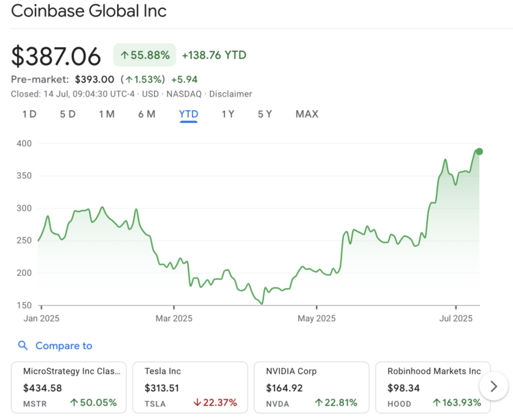Click the $164.92 NVIDIA price

point(285,388)
